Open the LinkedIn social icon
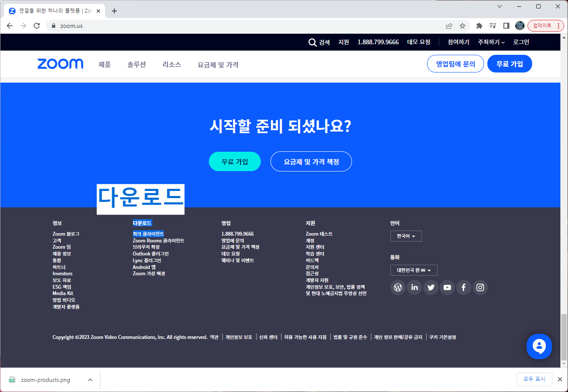 pos(414,287)
